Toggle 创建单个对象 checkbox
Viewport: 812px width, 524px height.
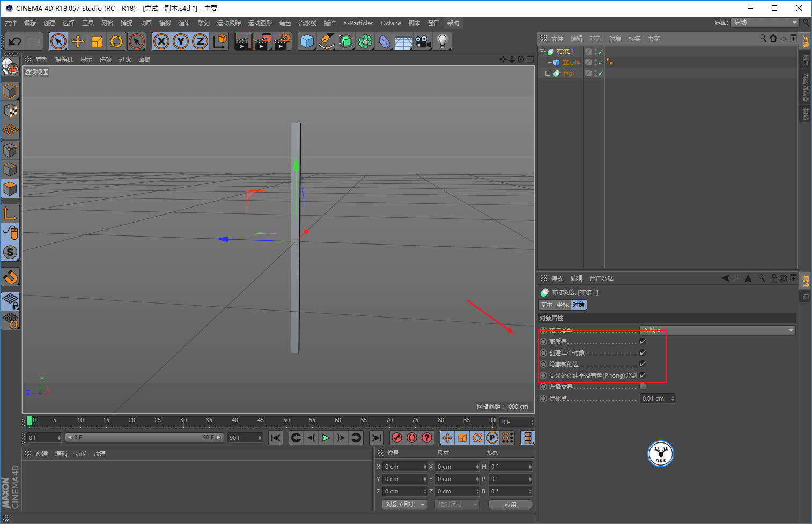643,352
